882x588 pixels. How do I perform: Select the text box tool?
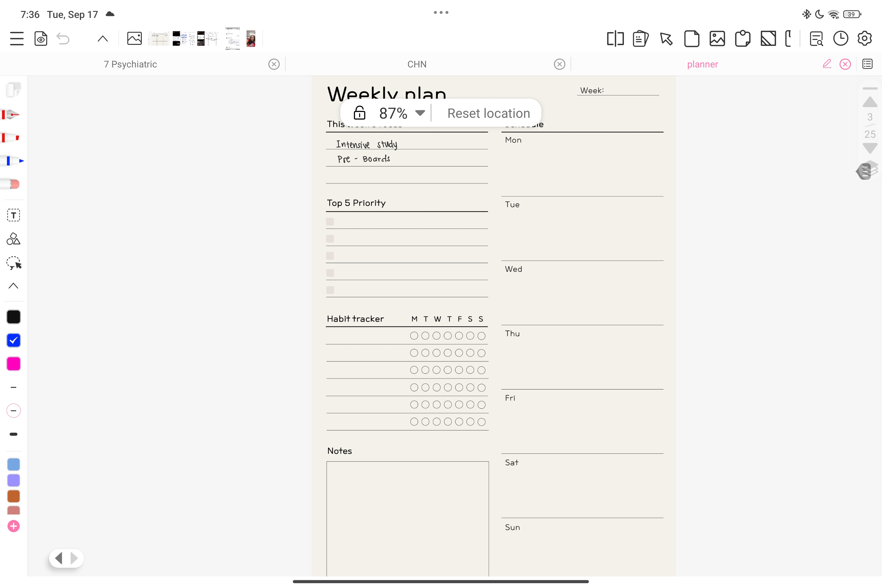tap(14, 215)
